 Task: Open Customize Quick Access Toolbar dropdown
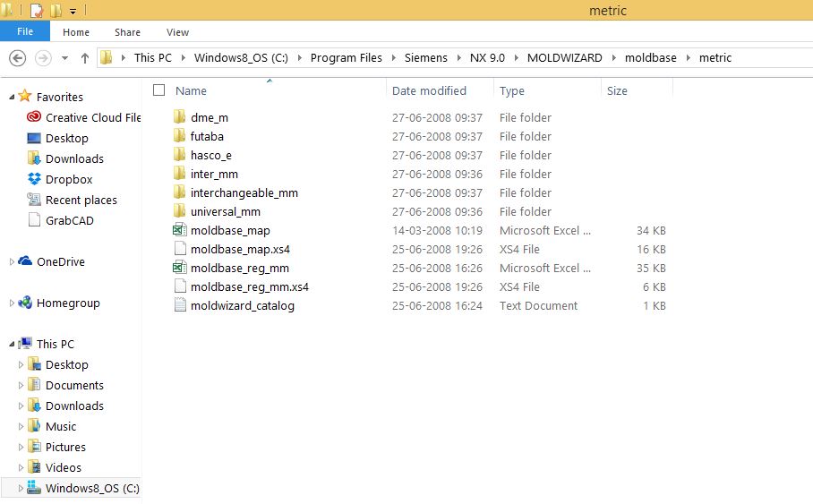pyautogui.click(x=73, y=11)
